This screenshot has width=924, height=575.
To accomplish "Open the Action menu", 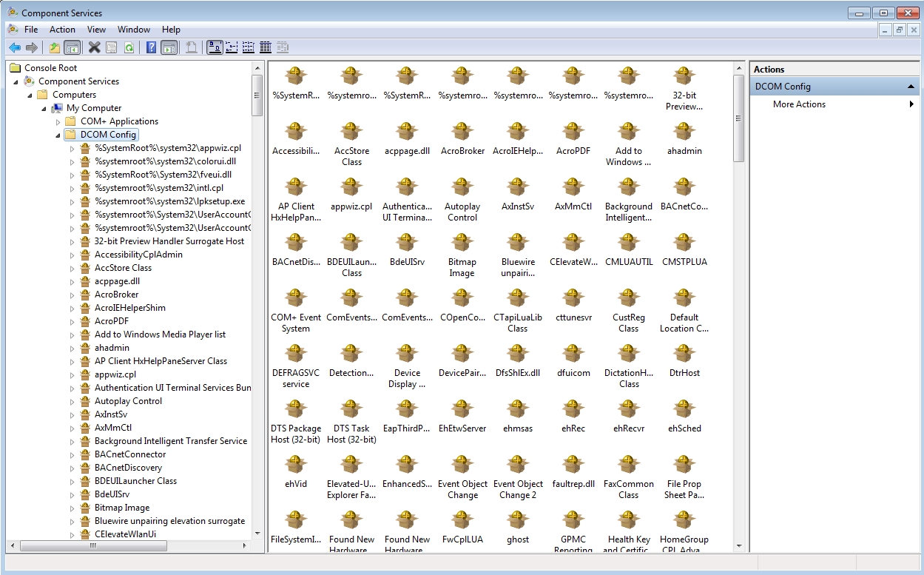I will coord(62,29).
